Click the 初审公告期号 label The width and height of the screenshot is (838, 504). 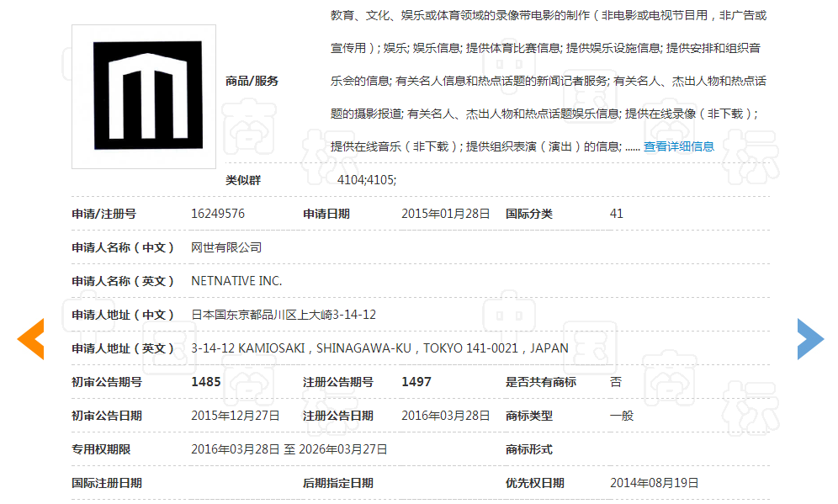click(x=107, y=382)
